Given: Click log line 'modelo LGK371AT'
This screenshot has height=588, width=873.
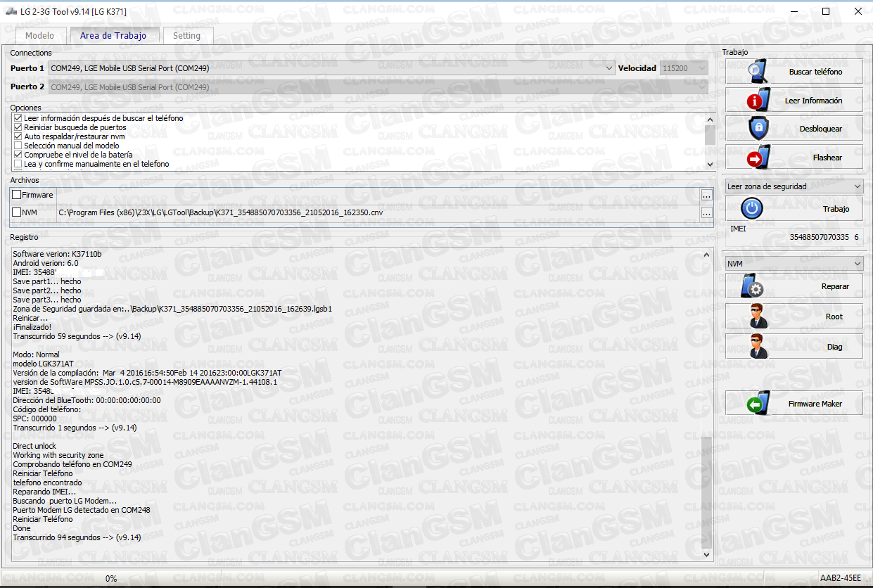Looking at the screenshot, I should 42,364.
